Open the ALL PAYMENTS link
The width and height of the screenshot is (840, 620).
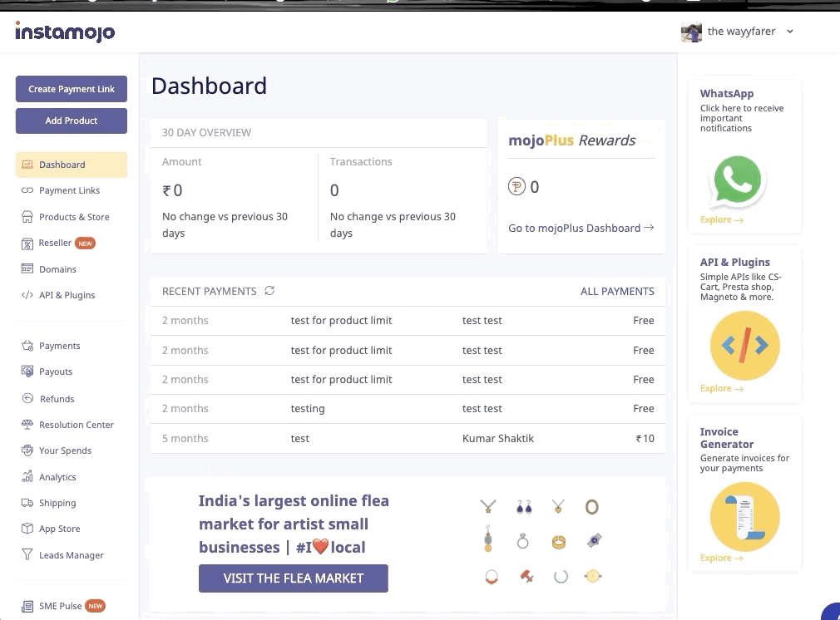617,291
